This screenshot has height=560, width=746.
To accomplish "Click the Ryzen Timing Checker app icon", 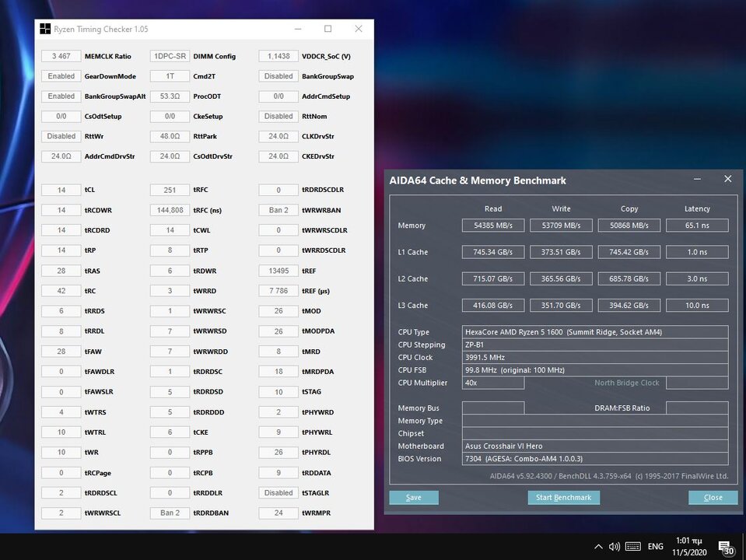I will pyautogui.click(x=44, y=29).
